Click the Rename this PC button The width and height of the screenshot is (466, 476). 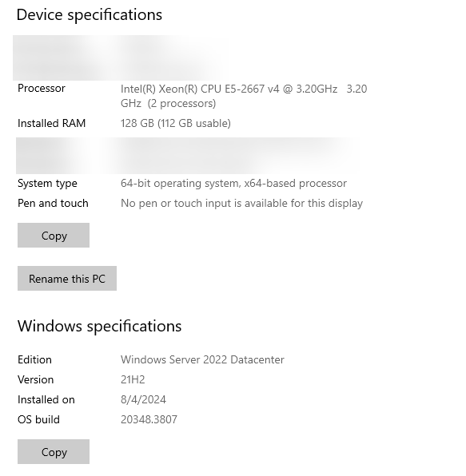tap(67, 279)
